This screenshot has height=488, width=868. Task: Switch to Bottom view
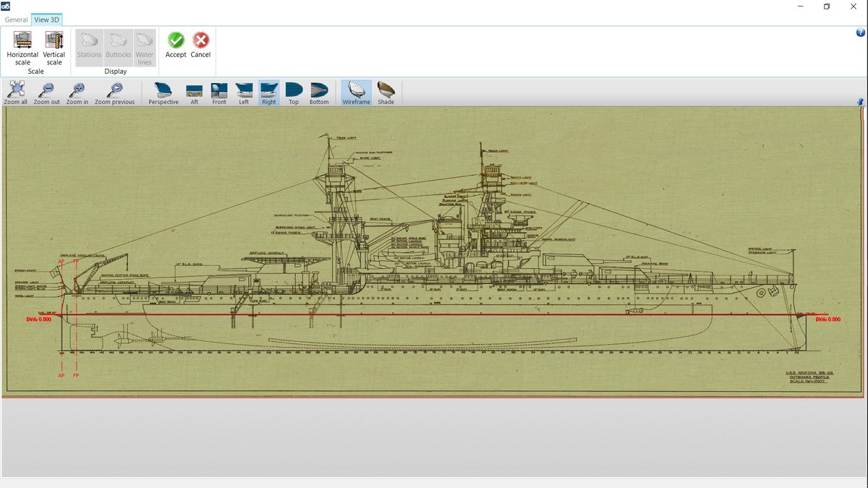pos(319,93)
